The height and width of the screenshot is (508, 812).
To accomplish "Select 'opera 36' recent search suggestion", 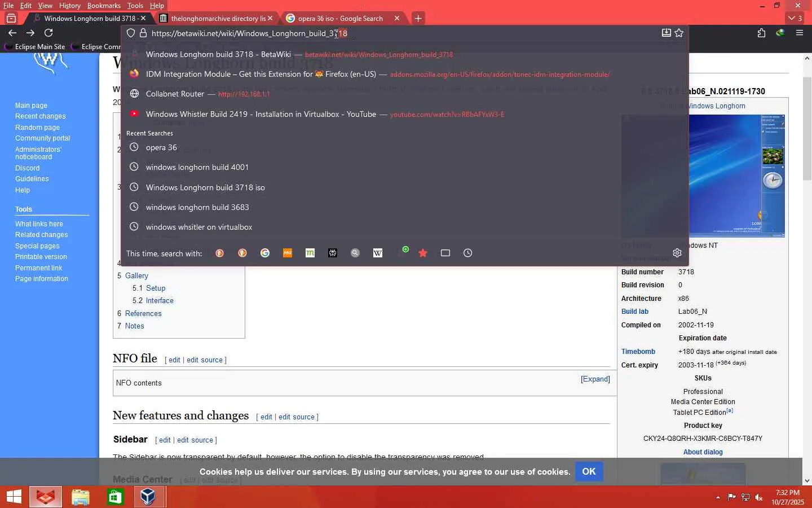I will (404, 147).
